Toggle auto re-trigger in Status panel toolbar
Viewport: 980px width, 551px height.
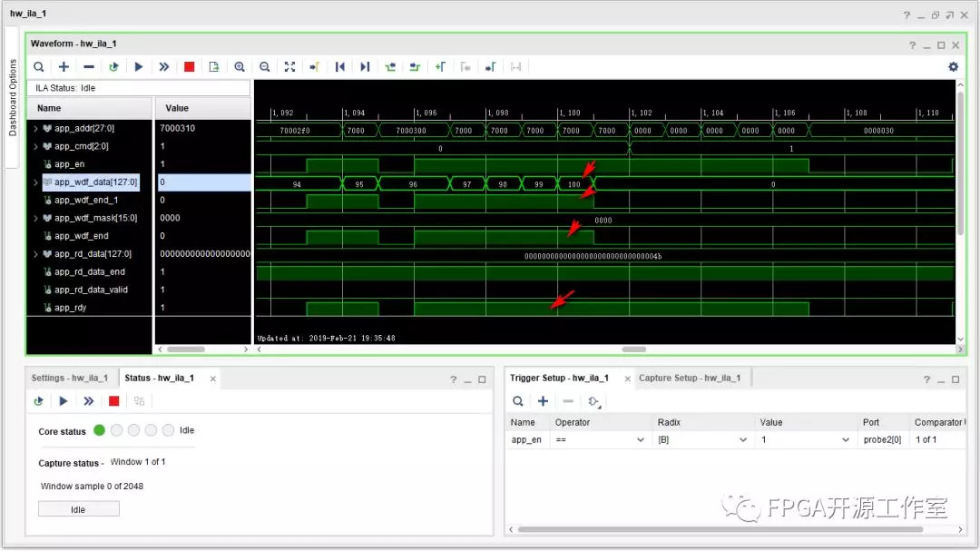(38, 400)
